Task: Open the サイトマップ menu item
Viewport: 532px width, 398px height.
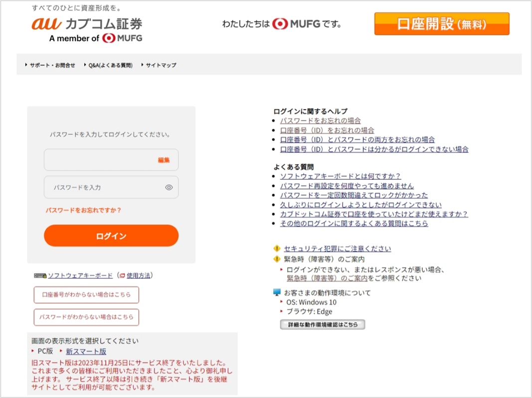Action: pyautogui.click(x=161, y=65)
